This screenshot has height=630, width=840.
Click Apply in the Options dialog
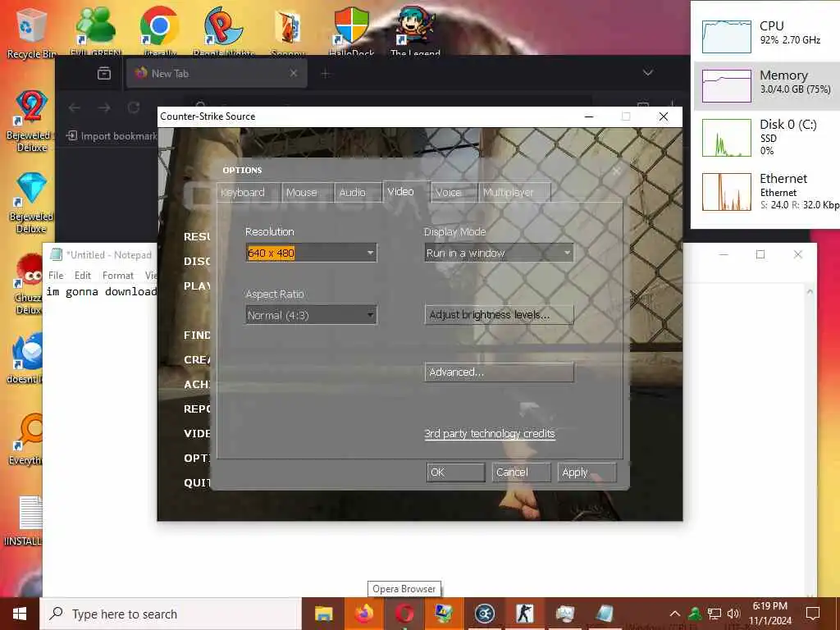pos(587,472)
